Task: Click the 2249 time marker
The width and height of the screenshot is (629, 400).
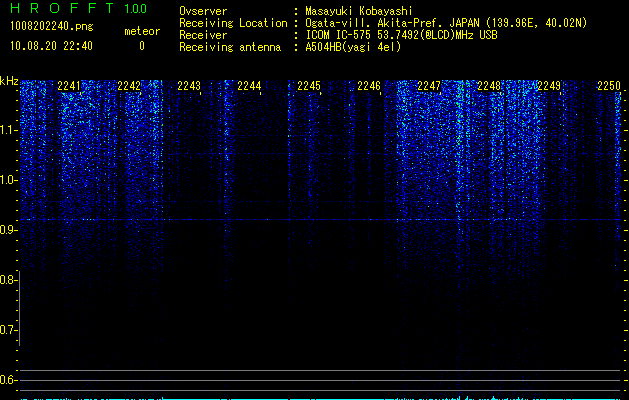Action: (549, 86)
